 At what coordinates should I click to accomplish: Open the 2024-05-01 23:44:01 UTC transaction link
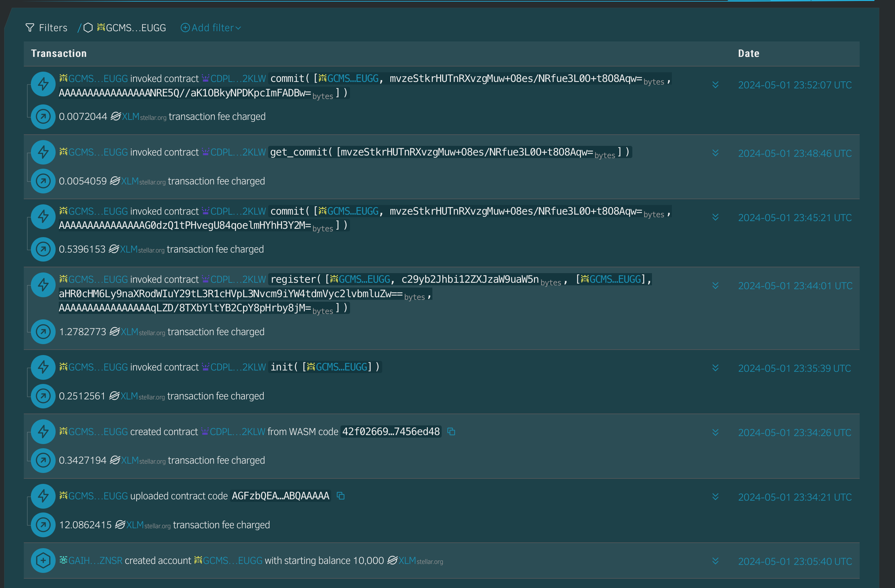[795, 286]
